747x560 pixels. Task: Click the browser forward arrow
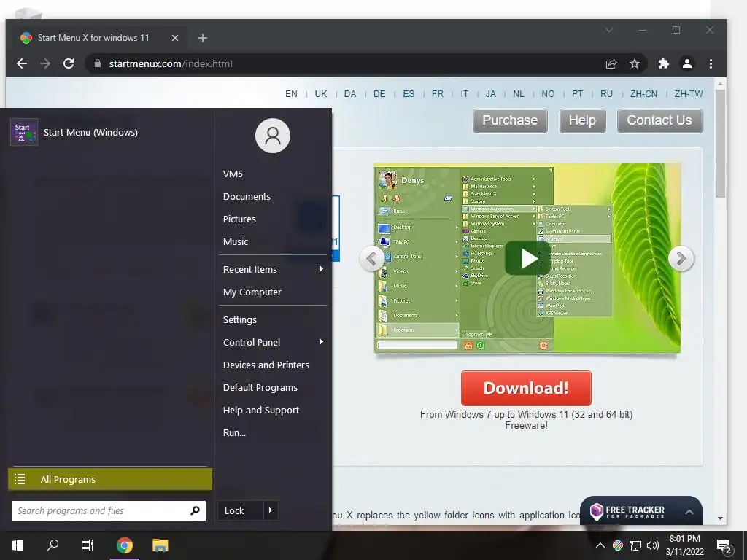click(45, 63)
